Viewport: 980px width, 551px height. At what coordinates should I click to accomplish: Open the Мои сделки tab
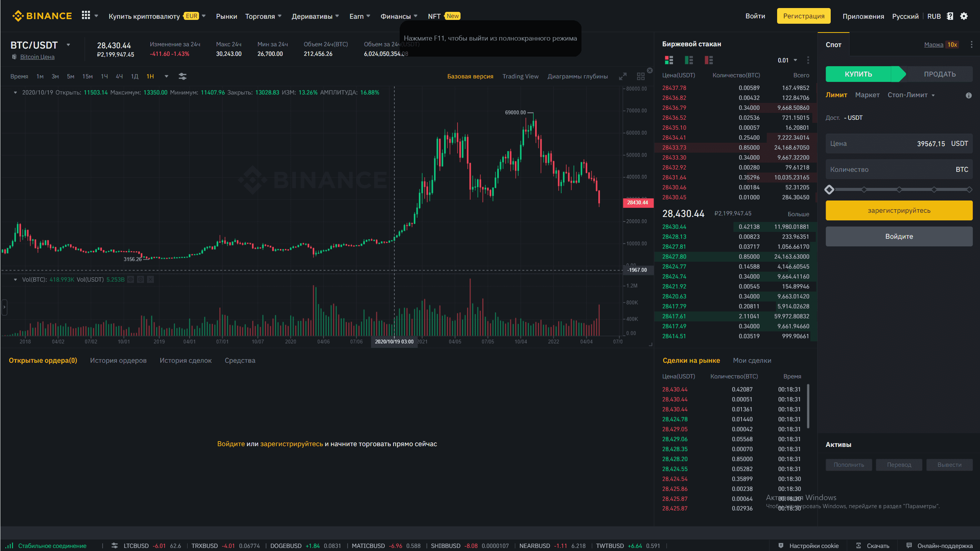(x=752, y=360)
